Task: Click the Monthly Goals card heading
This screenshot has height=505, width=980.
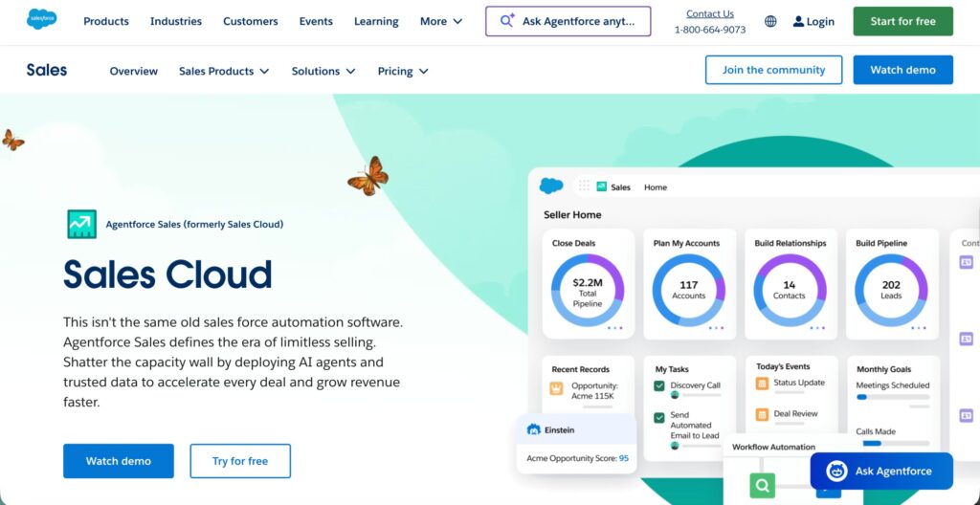Action: pos(883,369)
